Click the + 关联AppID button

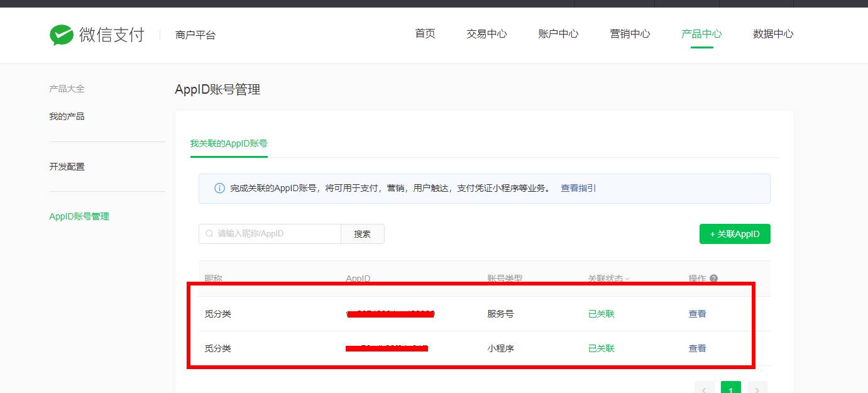pyautogui.click(x=735, y=234)
